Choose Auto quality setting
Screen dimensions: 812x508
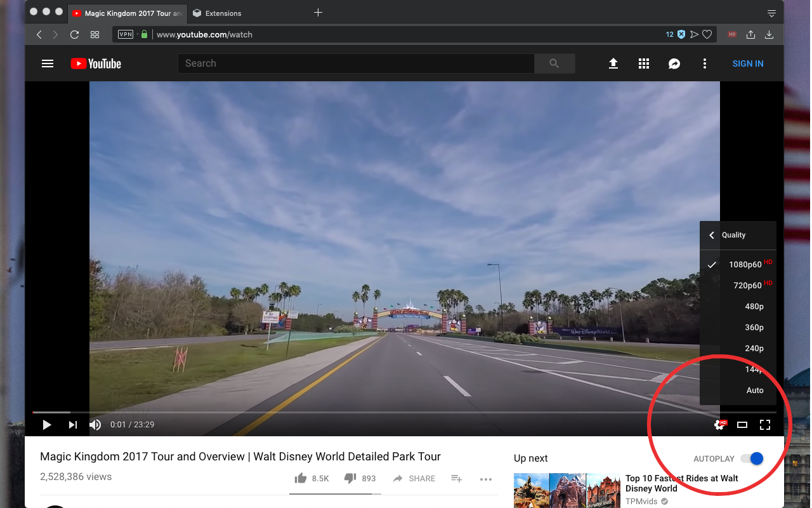(755, 390)
